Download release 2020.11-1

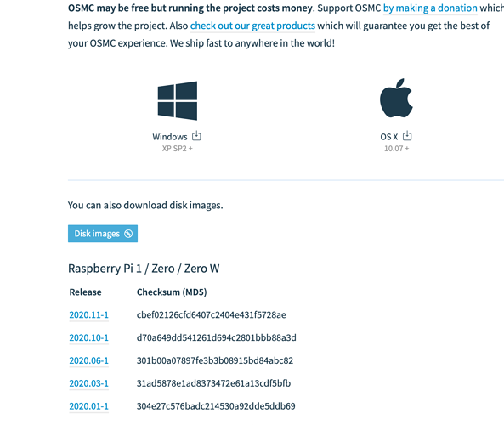point(88,315)
